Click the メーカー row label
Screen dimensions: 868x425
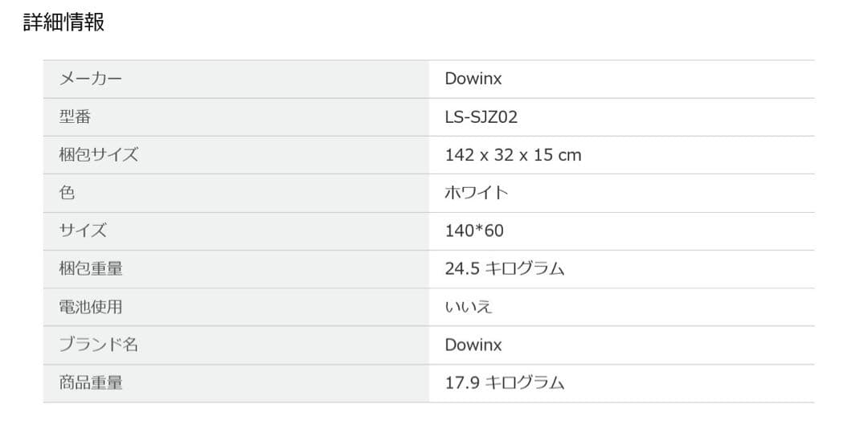click(x=90, y=79)
